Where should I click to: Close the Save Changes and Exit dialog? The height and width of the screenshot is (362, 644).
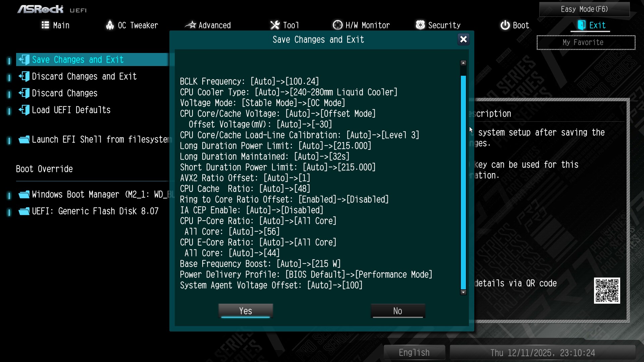click(463, 40)
